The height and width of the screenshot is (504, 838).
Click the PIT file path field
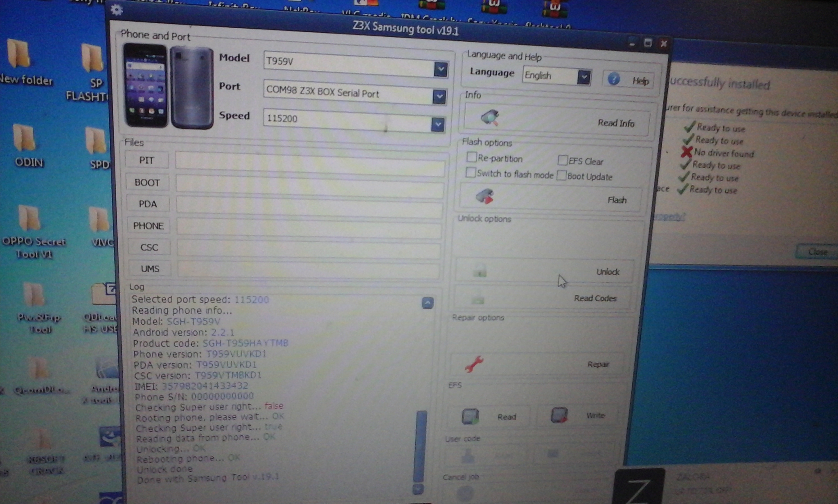(310, 163)
